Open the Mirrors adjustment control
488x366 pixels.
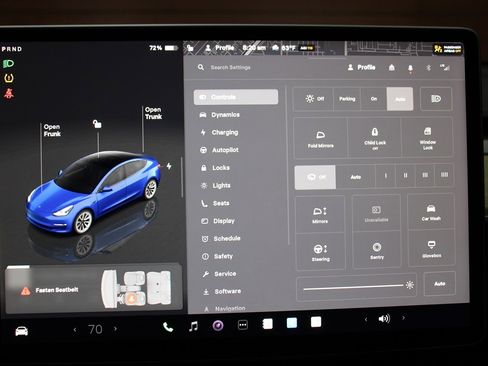point(320,215)
